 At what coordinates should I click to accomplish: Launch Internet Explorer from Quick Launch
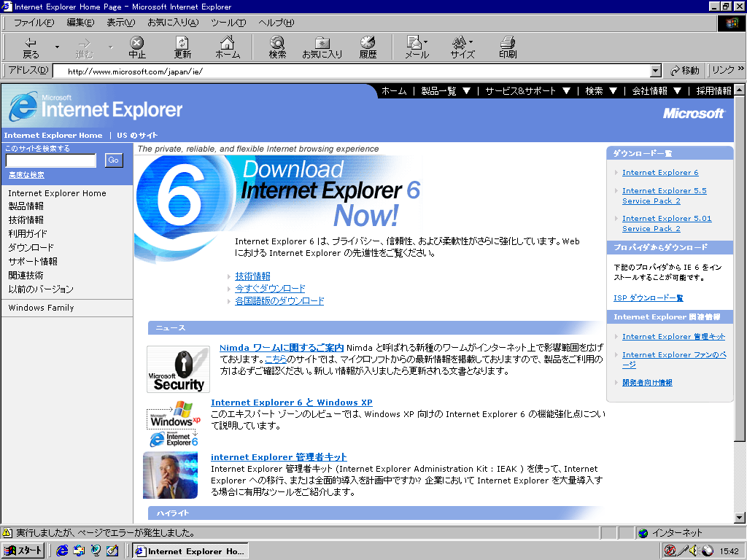63,551
